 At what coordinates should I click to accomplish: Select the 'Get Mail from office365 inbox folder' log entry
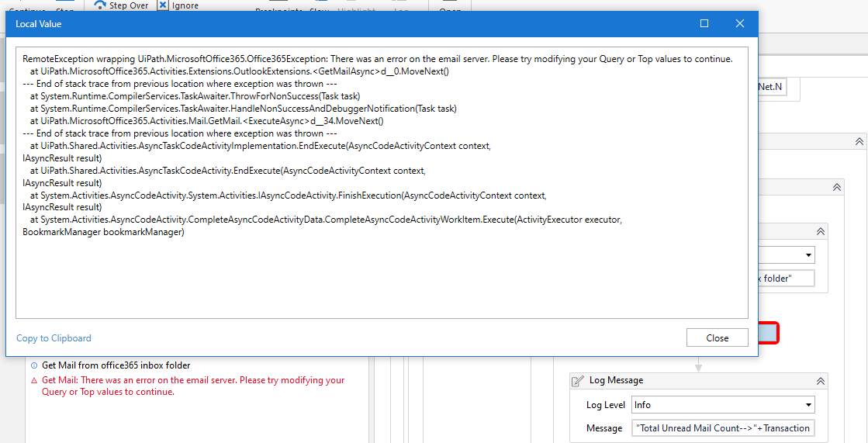point(116,365)
